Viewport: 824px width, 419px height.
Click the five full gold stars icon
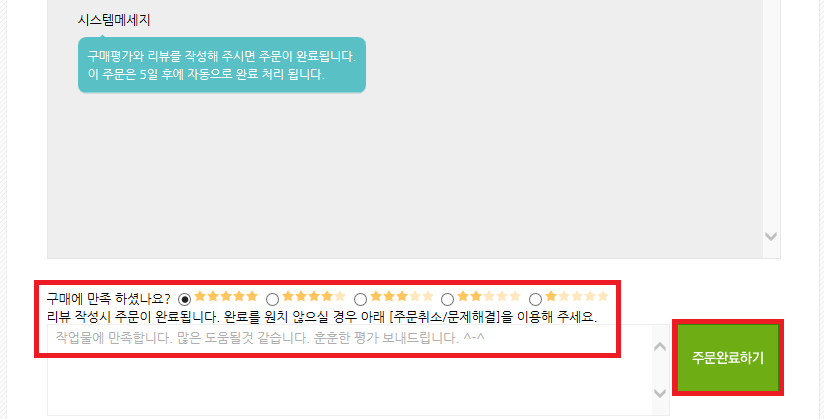(226, 296)
